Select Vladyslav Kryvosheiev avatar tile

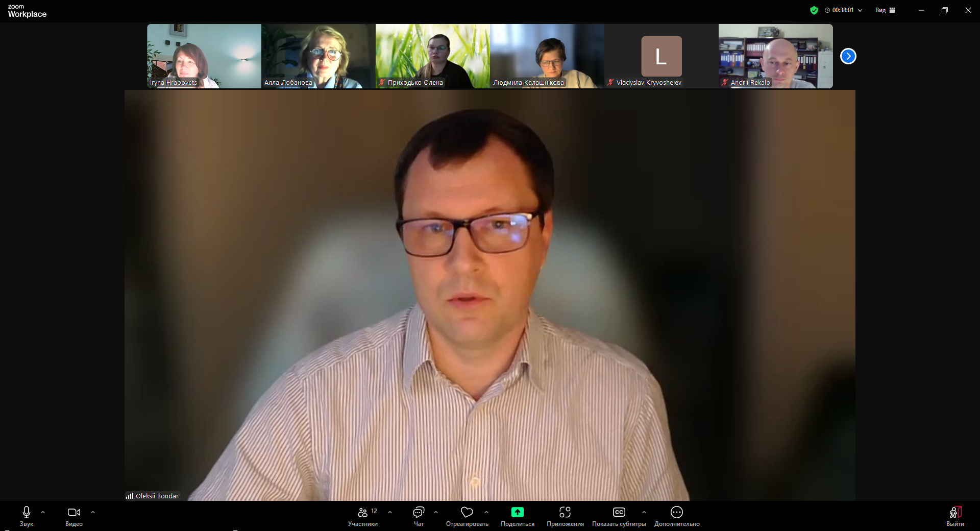pos(661,56)
